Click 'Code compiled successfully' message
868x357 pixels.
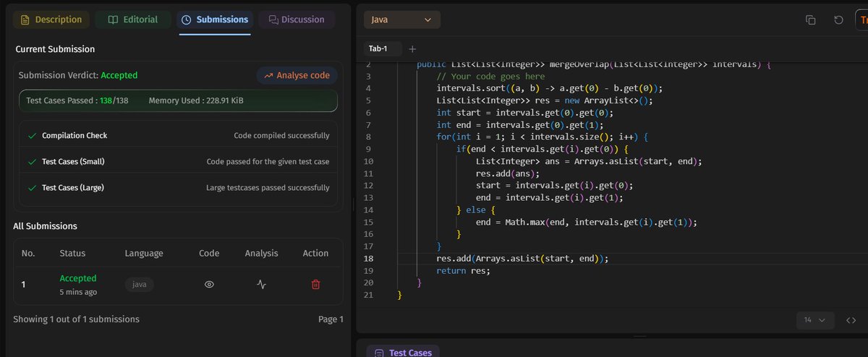[281, 136]
